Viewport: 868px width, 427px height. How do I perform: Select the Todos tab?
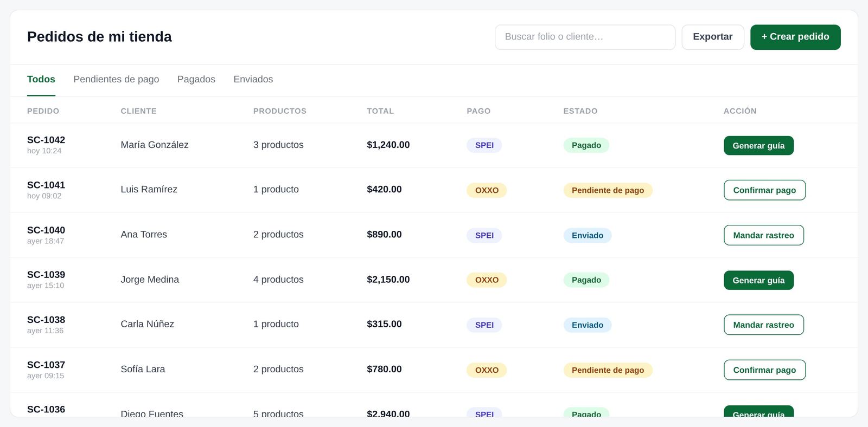click(41, 79)
